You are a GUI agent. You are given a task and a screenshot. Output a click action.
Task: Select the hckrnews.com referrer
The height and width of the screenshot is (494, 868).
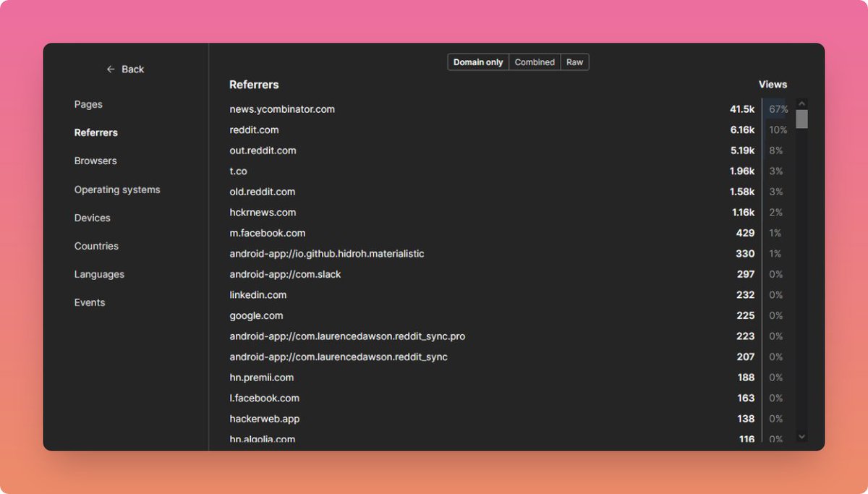click(x=263, y=213)
